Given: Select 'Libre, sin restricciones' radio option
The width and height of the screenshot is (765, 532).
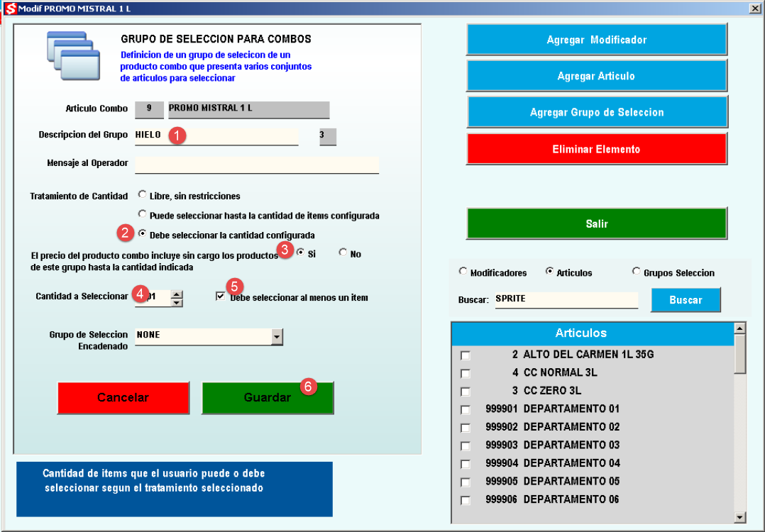Looking at the screenshot, I should pyautogui.click(x=142, y=194).
